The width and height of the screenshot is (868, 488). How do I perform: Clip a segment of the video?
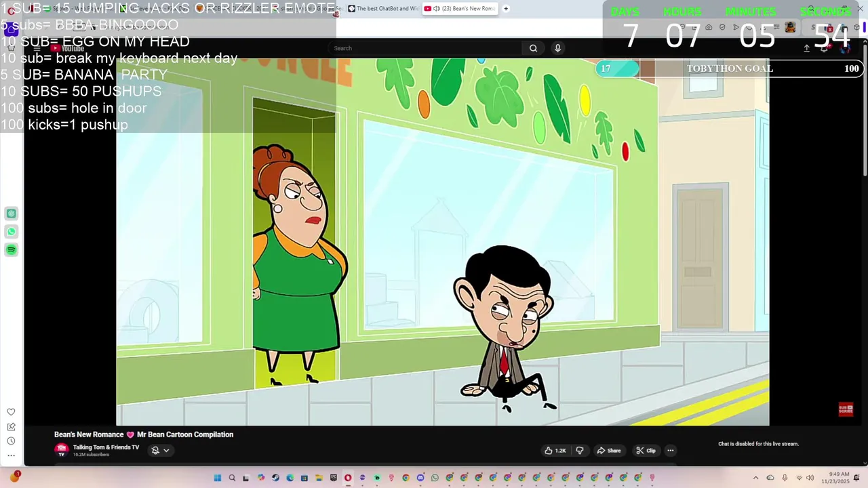click(x=646, y=451)
